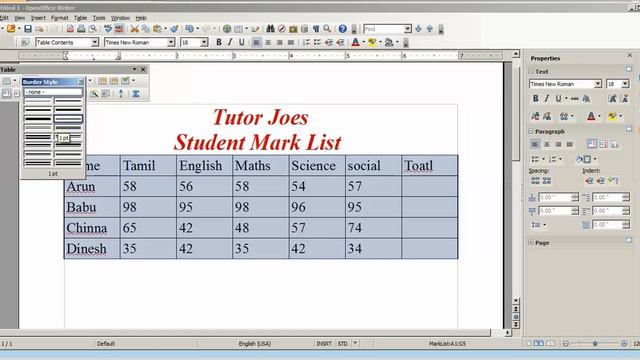Open the Paragraph Style dropdown showing Table Contents
Viewport: 640px width, 360px height.
click(95, 42)
